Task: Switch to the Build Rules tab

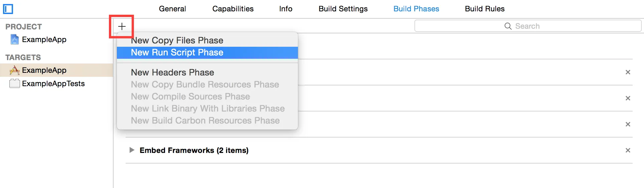Action: pyautogui.click(x=485, y=9)
